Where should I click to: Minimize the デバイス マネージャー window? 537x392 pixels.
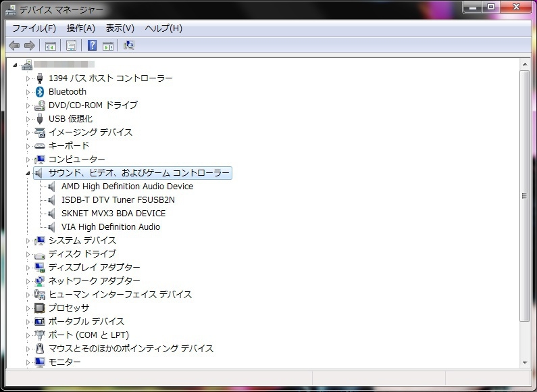click(x=473, y=7)
